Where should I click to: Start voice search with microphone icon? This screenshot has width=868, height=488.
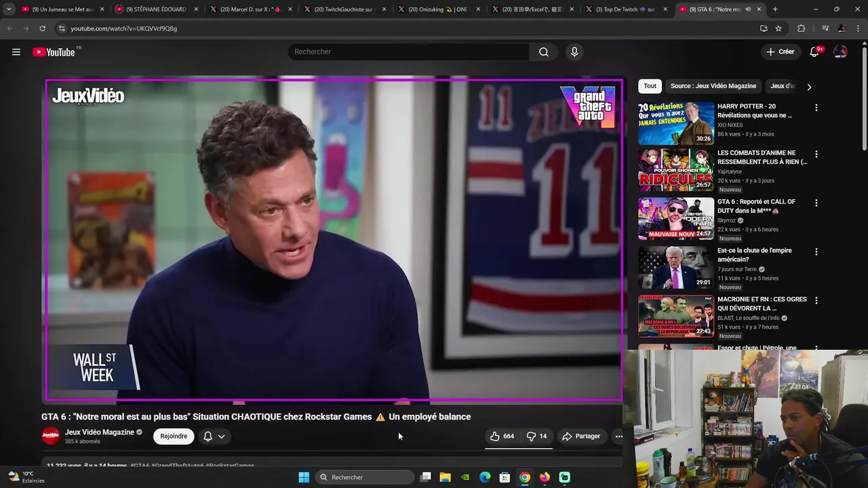pyautogui.click(x=574, y=52)
